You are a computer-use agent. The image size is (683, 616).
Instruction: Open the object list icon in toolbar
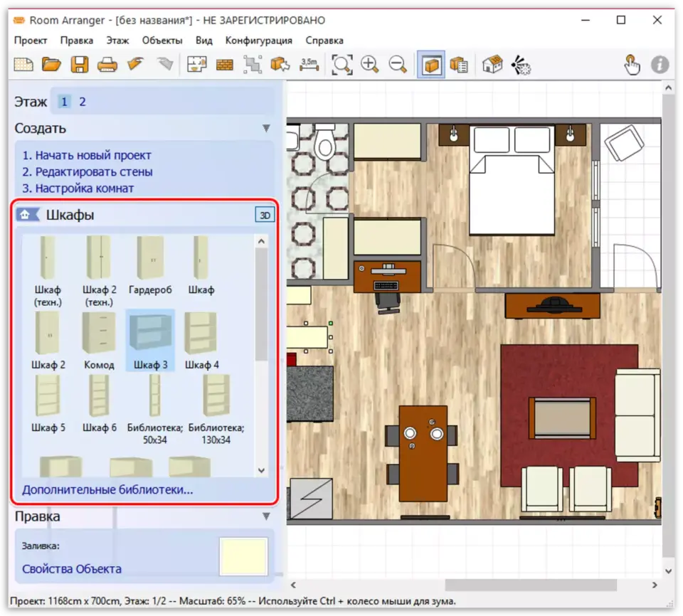[459, 65]
